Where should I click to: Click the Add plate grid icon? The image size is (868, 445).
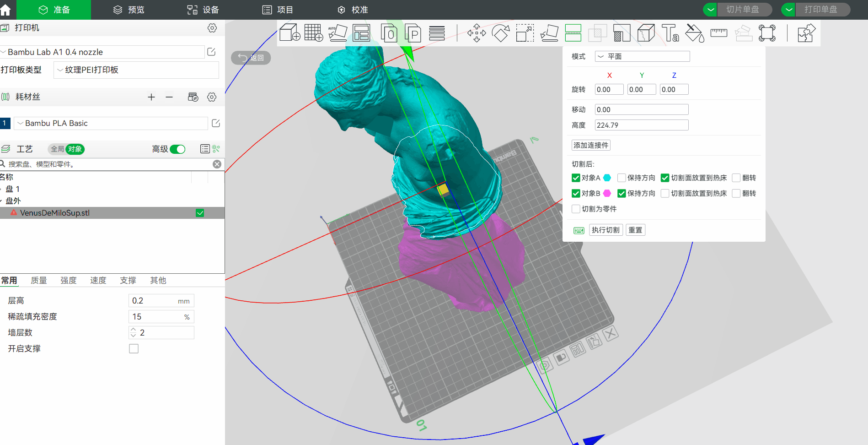(x=314, y=33)
